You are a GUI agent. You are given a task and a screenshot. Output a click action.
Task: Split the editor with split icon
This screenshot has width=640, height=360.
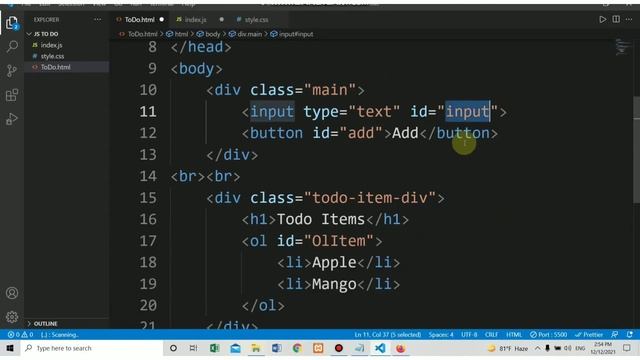[x=616, y=19]
